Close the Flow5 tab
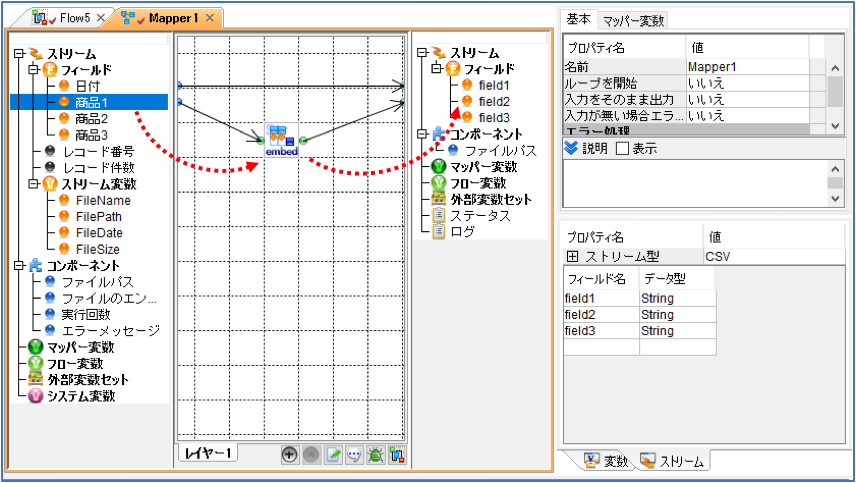 tap(100, 18)
